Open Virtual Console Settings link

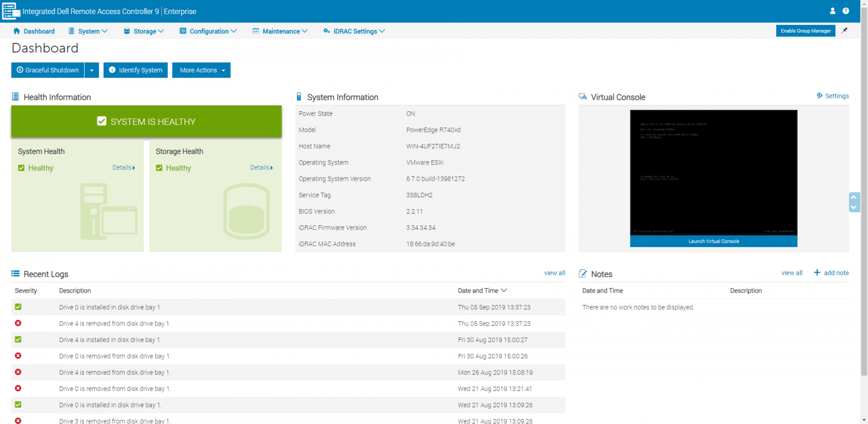(837, 96)
